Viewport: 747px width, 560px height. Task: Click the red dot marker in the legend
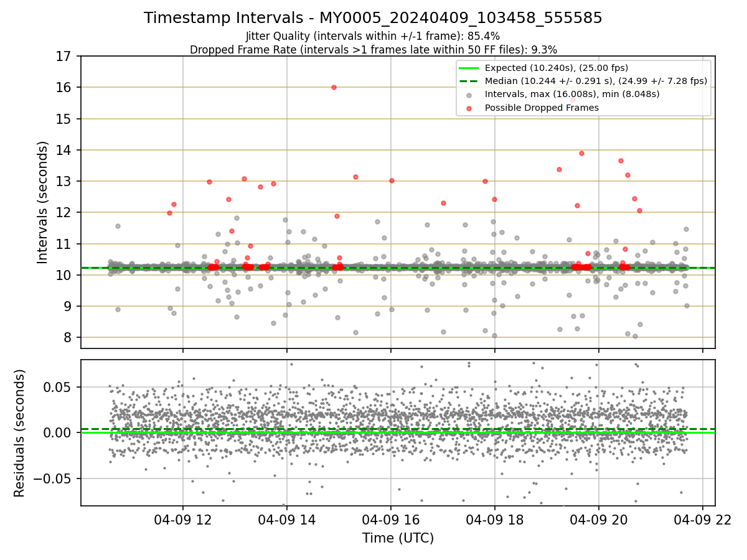[x=469, y=108]
